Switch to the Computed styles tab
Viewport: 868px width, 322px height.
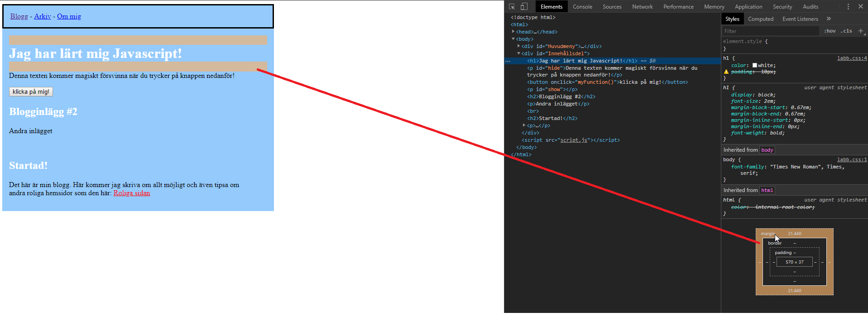click(761, 19)
